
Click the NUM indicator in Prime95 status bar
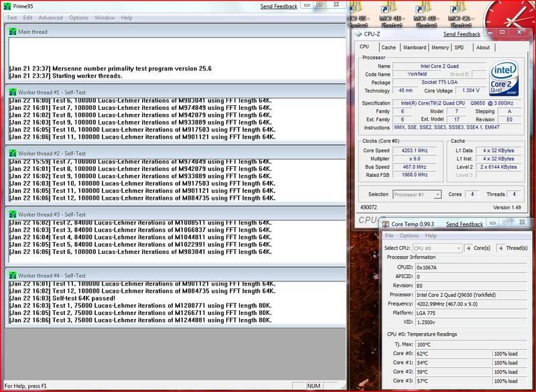click(314, 386)
